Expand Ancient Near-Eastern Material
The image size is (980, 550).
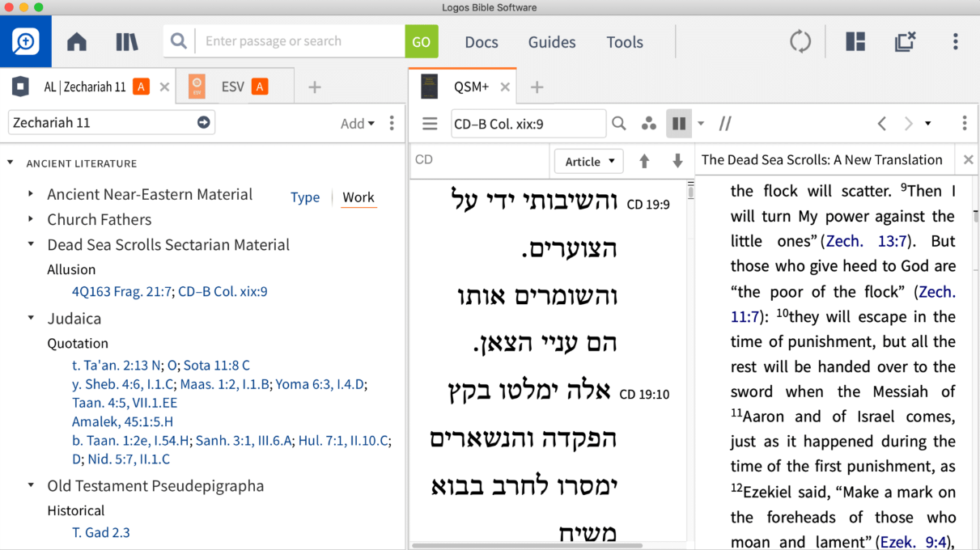(31, 194)
